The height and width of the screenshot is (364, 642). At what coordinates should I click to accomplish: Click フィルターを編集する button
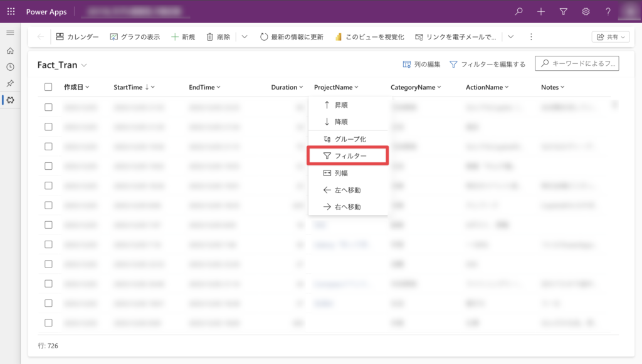(487, 64)
